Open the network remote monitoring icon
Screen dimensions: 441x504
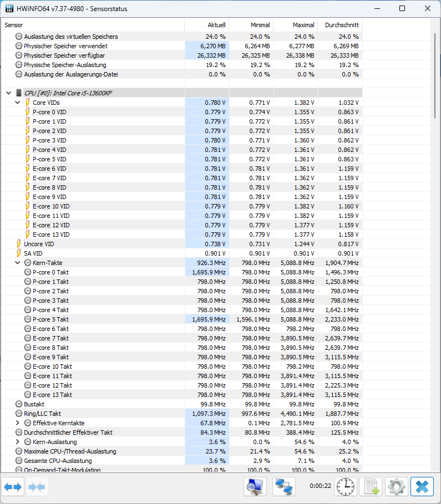(x=283, y=487)
